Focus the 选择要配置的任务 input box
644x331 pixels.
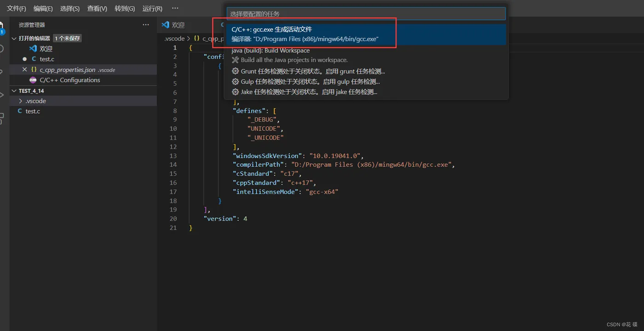(x=366, y=14)
